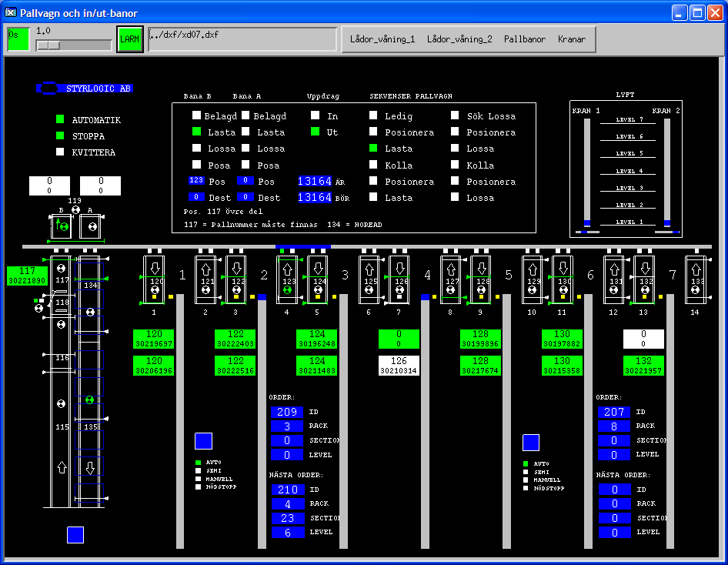The width and height of the screenshot is (728, 565).
Task: Toggle Uppdrag Ut checkbox
Action: click(316, 132)
